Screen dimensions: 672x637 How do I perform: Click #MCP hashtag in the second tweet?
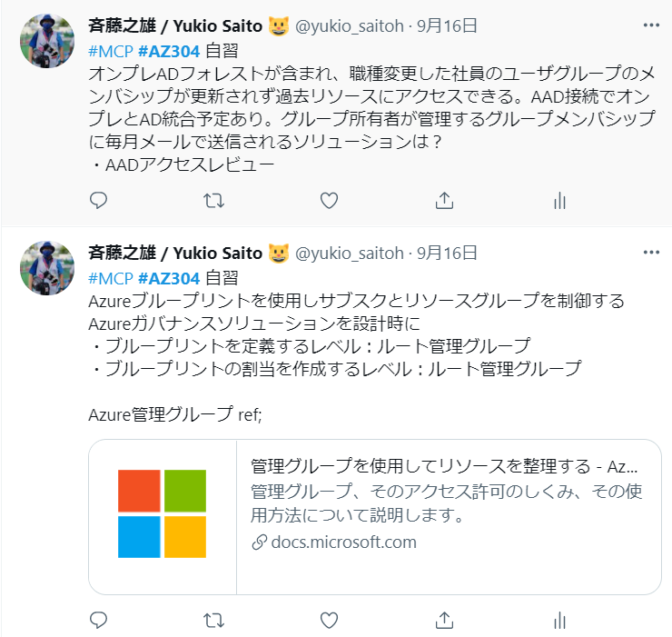[111, 277]
